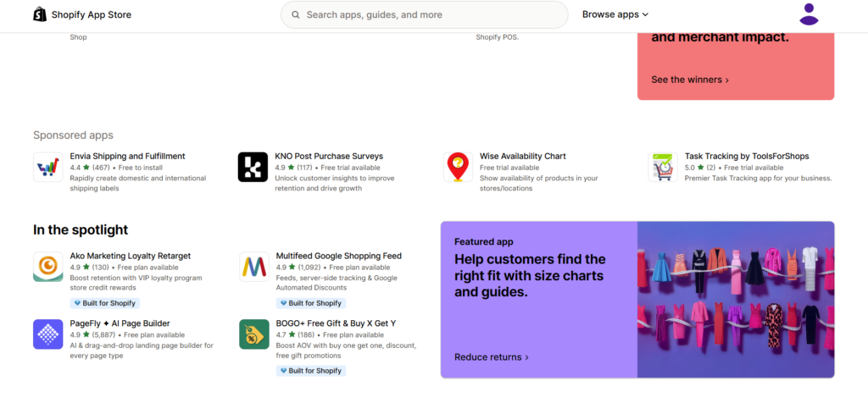The height and width of the screenshot is (403, 868).
Task: Click the search magnifier icon
Action: [x=296, y=15]
